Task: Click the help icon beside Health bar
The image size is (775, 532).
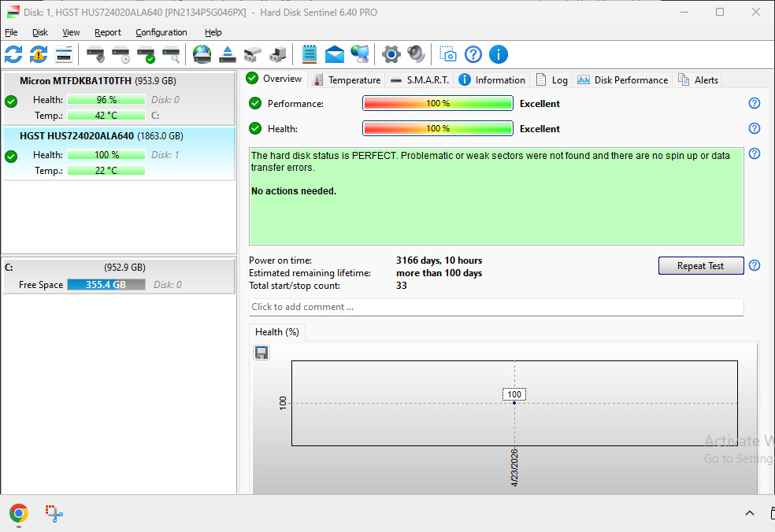Action: point(755,128)
